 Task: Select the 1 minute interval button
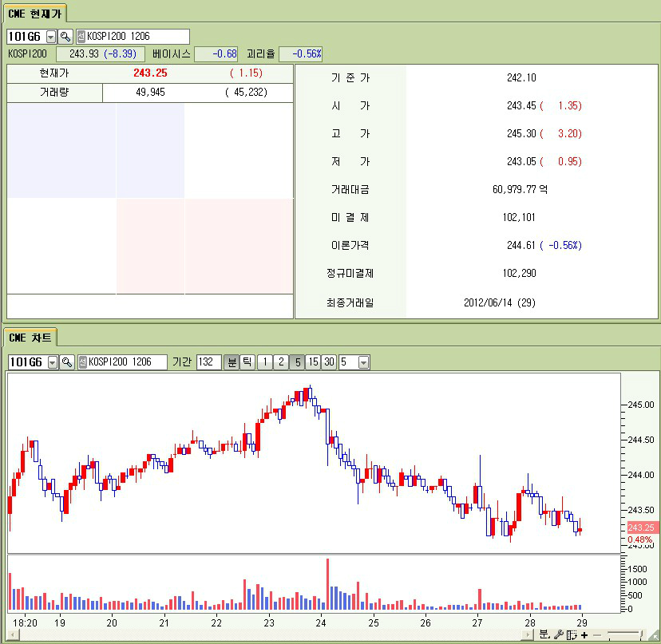265,362
